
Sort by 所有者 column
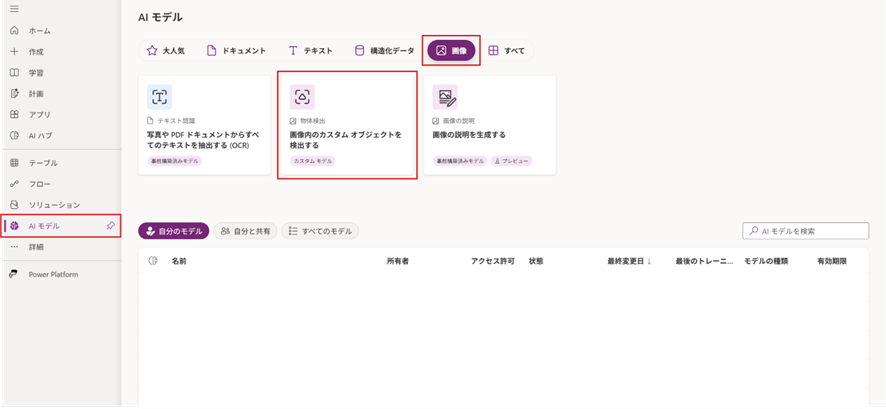click(x=398, y=262)
